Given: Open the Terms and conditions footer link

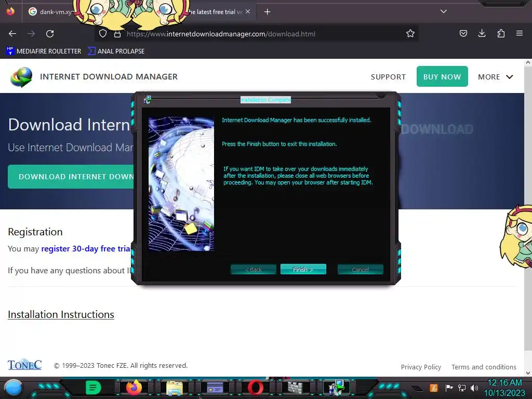Looking at the screenshot, I should [484, 367].
